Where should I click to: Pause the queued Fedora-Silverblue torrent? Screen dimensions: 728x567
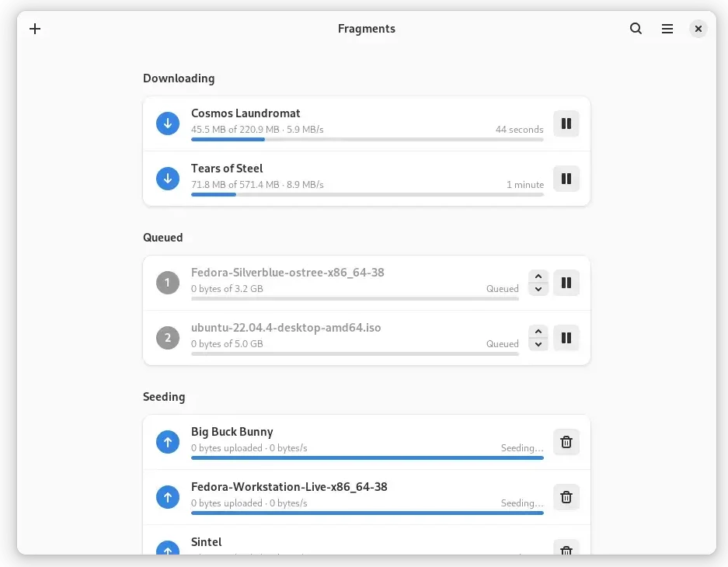click(x=566, y=283)
